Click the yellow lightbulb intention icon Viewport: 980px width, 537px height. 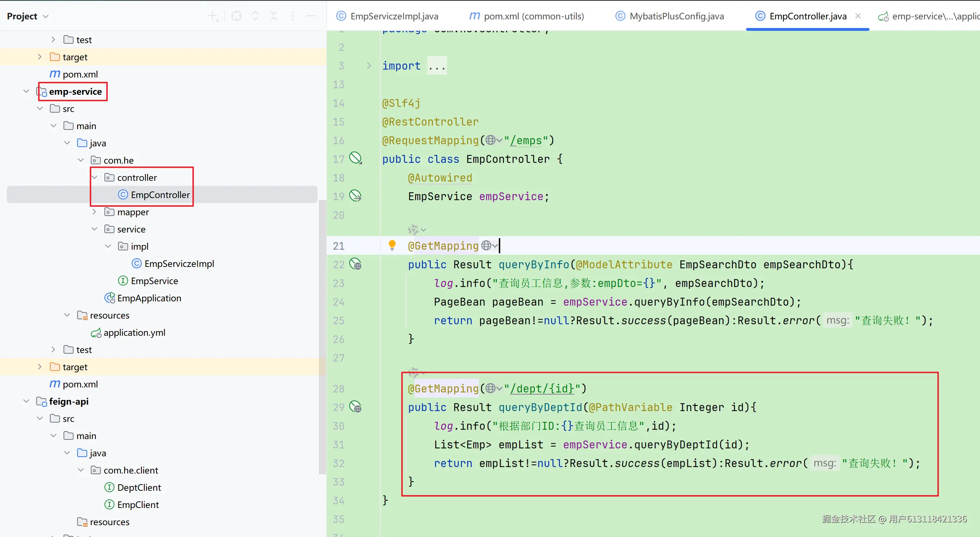[x=392, y=245]
